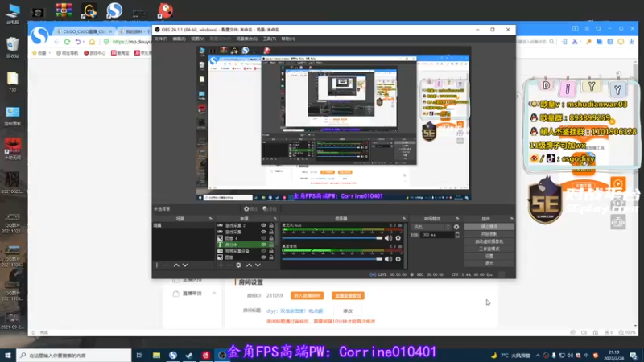This screenshot has height=362, width=644.
Task: Open the 收藏 bookmarks dropdown arrow
Action: tap(50, 53)
